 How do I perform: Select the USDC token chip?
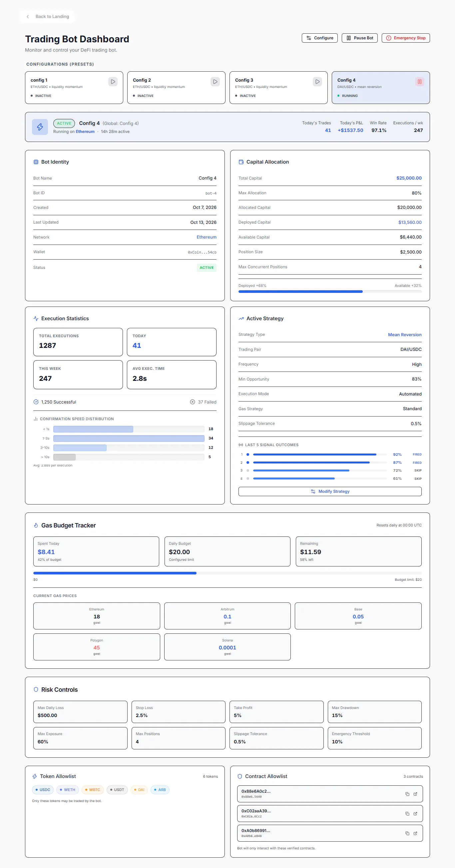coord(42,790)
